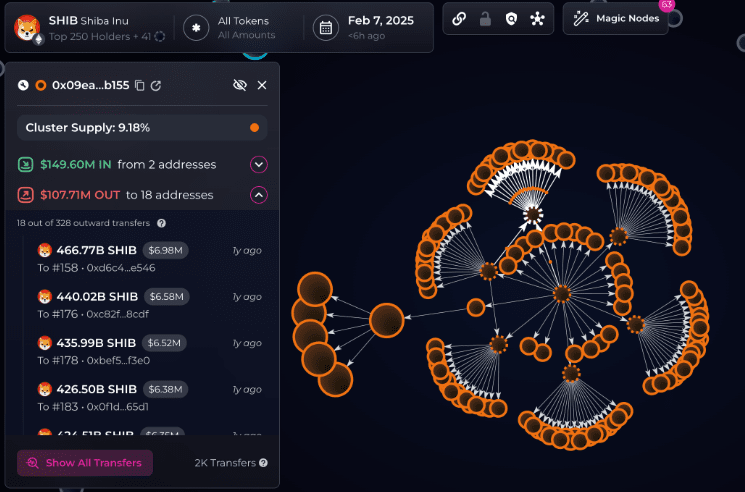Click SHIB icon in 440.02B SHIB row
The width and height of the screenshot is (745, 492).
45,297
